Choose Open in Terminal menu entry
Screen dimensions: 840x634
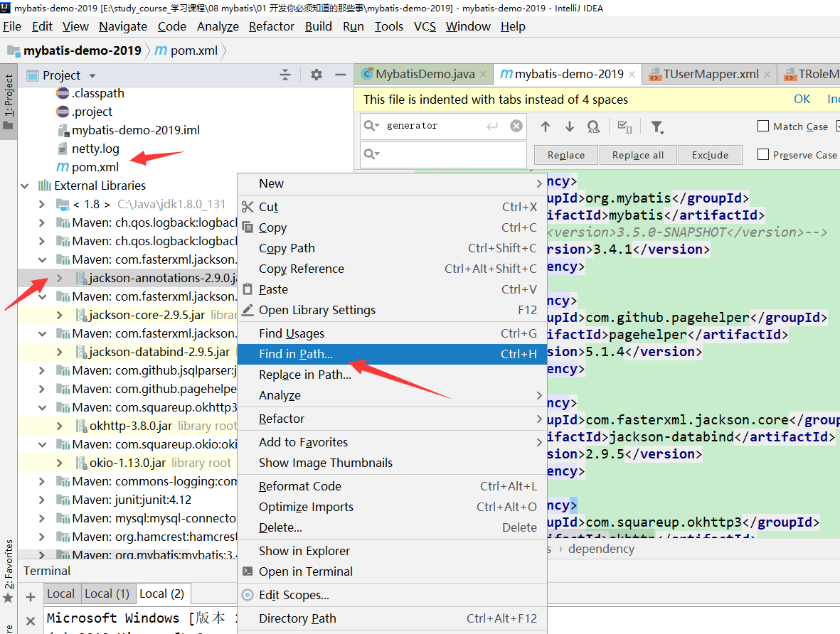click(x=392, y=572)
